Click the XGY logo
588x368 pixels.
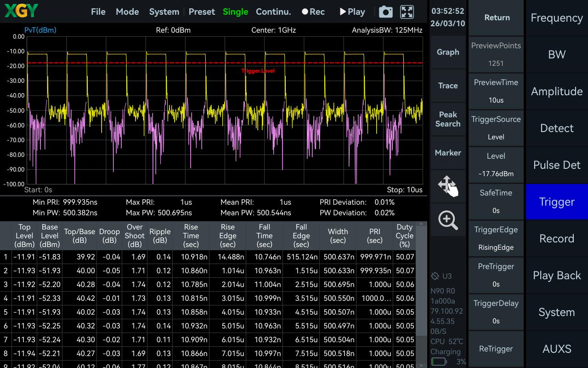(x=21, y=11)
